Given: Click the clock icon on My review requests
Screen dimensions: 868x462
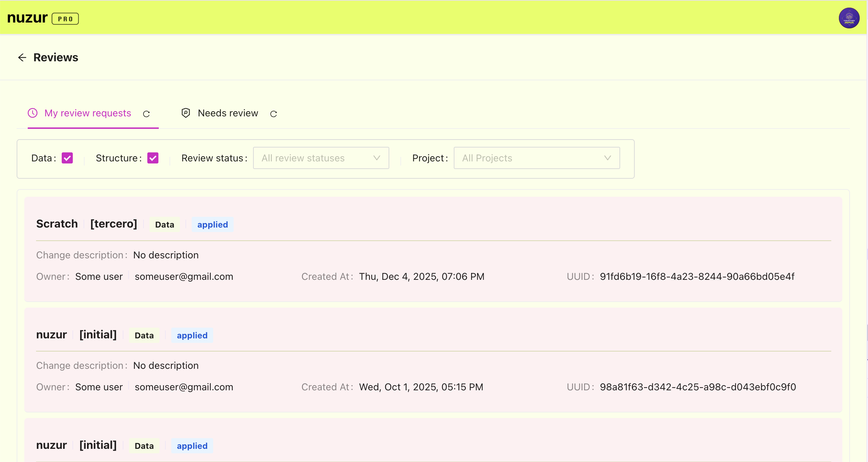Looking at the screenshot, I should pos(33,113).
